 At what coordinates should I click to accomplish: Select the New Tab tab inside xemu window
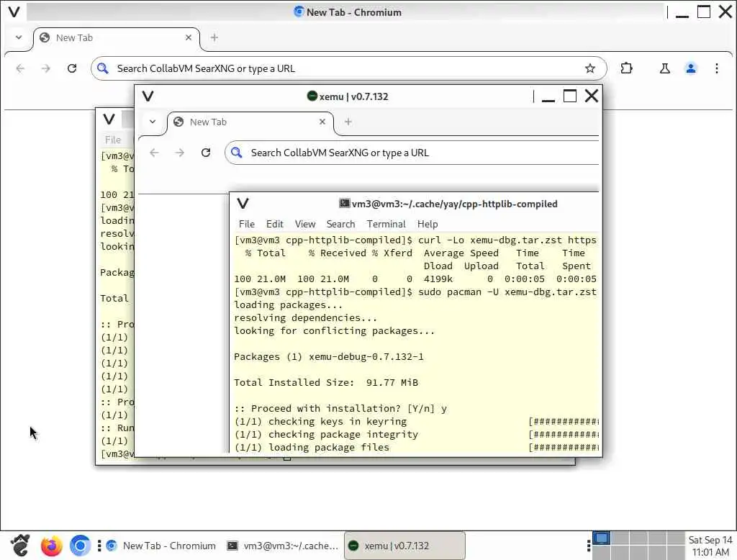pos(250,122)
